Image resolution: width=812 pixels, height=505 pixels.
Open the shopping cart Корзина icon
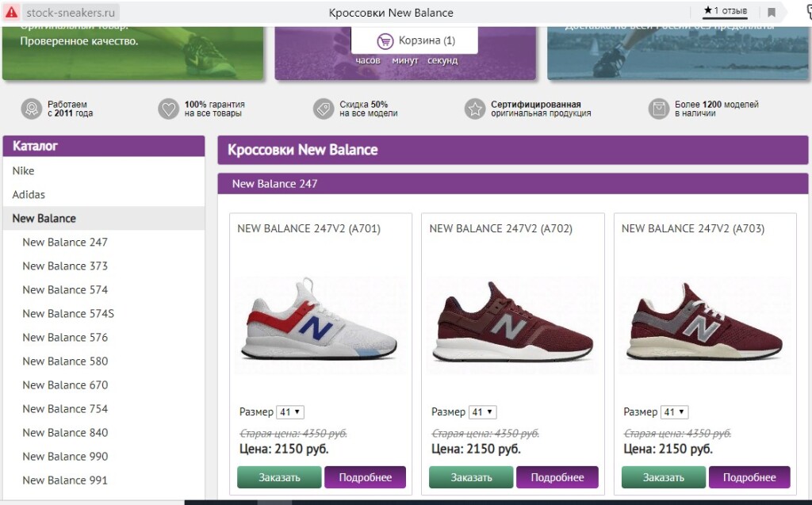(x=385, y=40)
